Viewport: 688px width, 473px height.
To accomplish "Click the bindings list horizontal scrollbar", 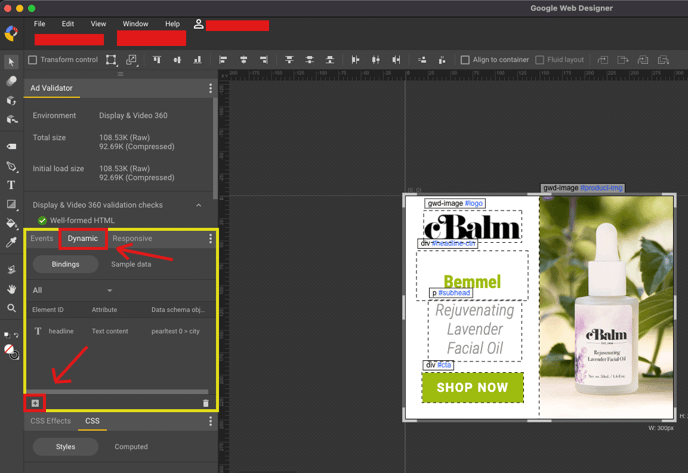I will click(x=117, y=391).
